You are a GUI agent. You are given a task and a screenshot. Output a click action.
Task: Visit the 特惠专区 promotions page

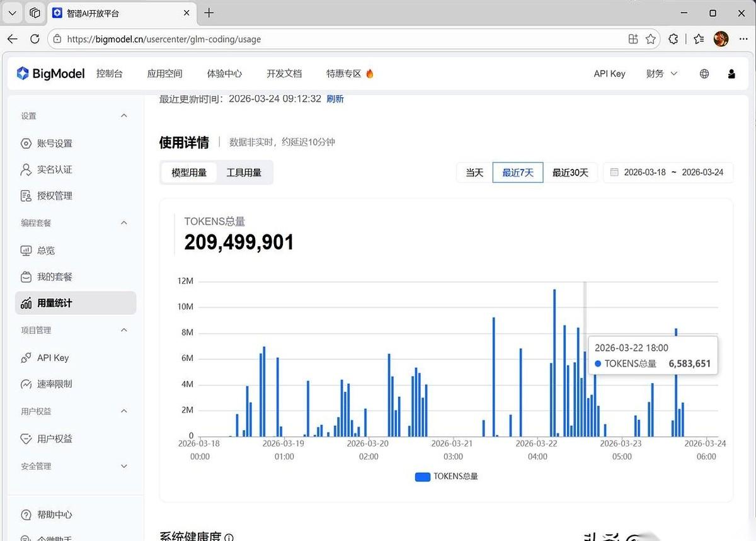pos(345,73)
